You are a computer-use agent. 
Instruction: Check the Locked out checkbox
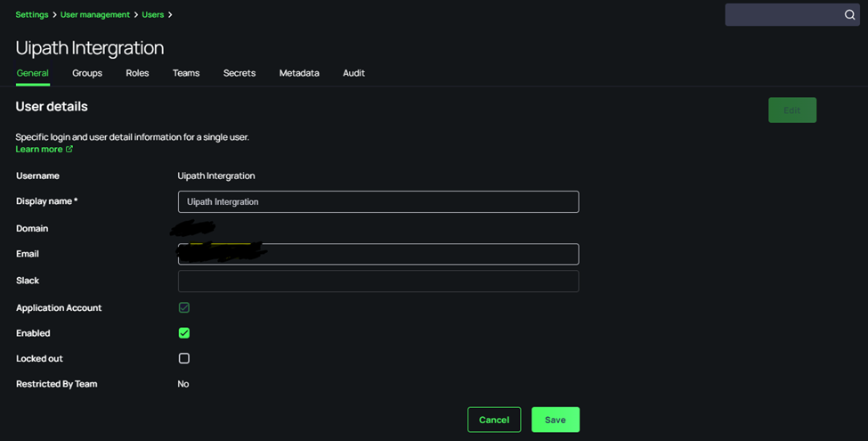tap(184, 358)
